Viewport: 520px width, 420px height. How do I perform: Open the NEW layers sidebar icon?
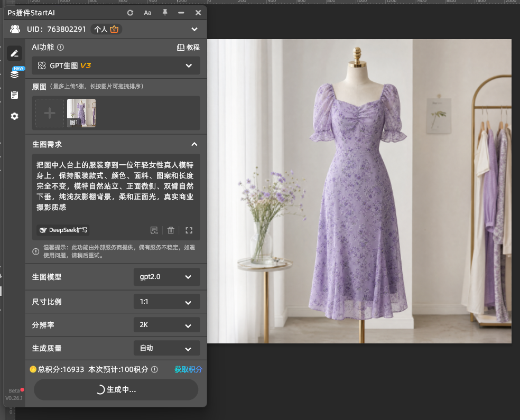click(15, 73)
